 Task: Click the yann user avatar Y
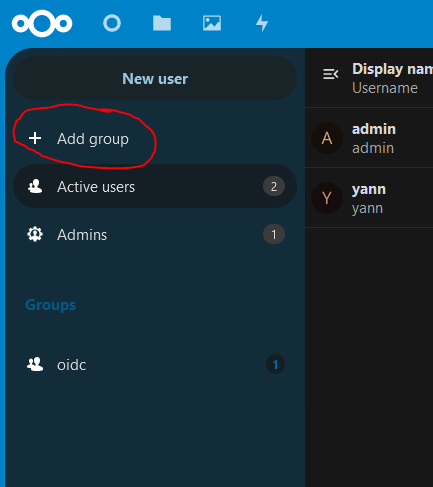click(327, 198)
